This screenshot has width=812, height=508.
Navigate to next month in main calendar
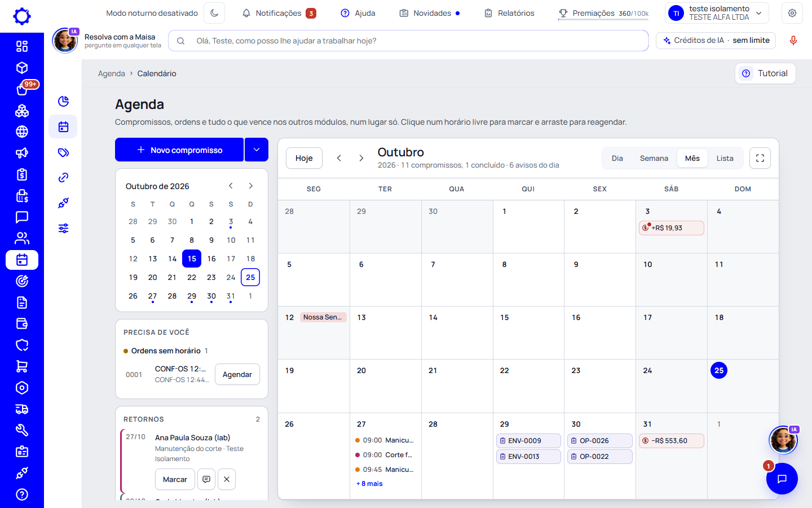pyautogui.click(x=361, y=158)
